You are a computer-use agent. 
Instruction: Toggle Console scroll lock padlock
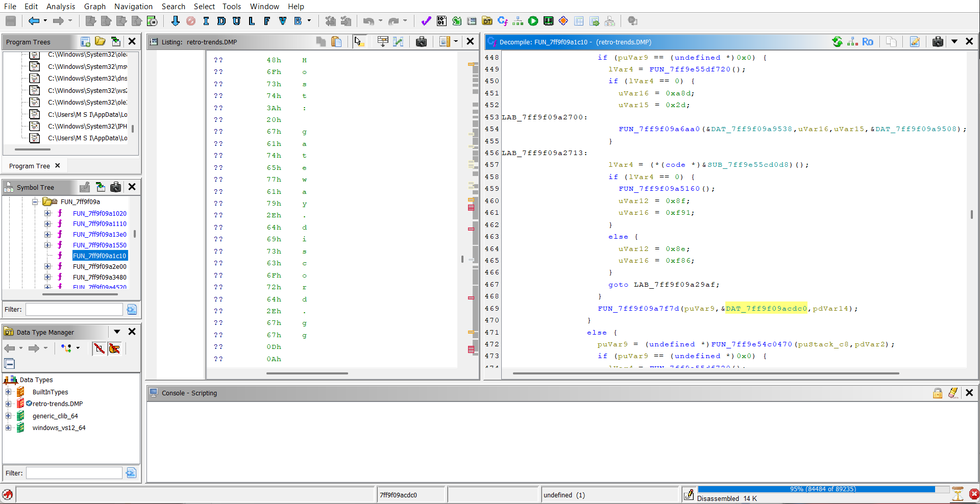(x=938, y=393)
